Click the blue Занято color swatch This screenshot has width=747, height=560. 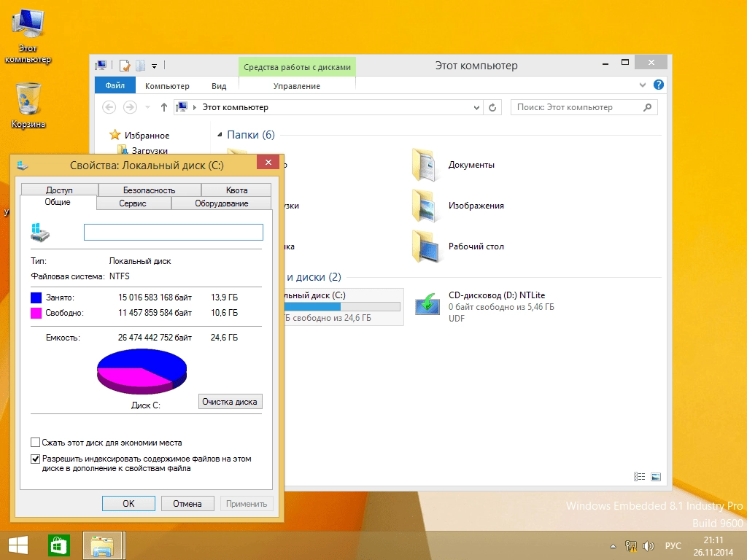pyautogui.click(x=36, y=297)
